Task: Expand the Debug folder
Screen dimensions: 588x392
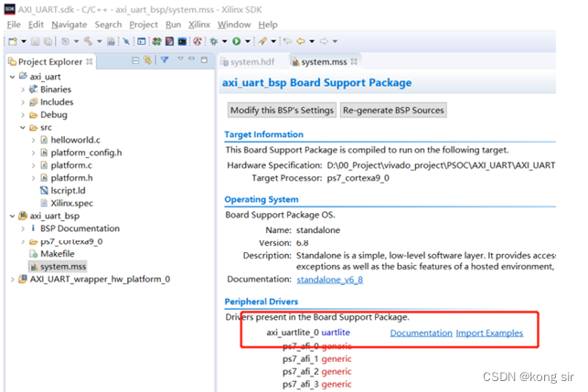Action: 23,115
